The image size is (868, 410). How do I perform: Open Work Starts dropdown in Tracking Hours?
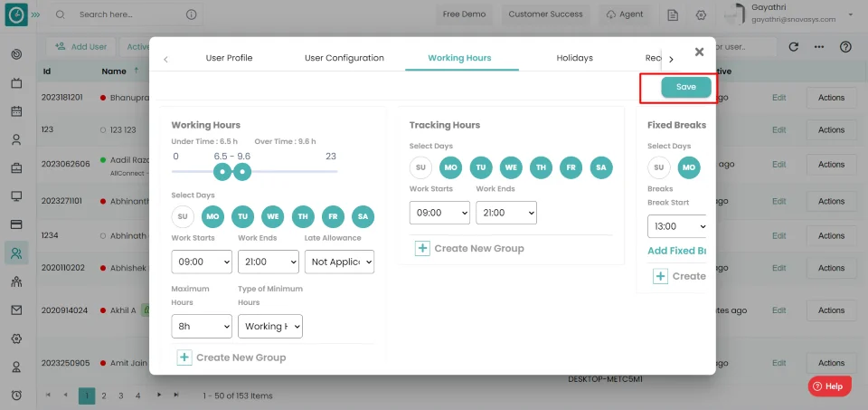point(439,212)
